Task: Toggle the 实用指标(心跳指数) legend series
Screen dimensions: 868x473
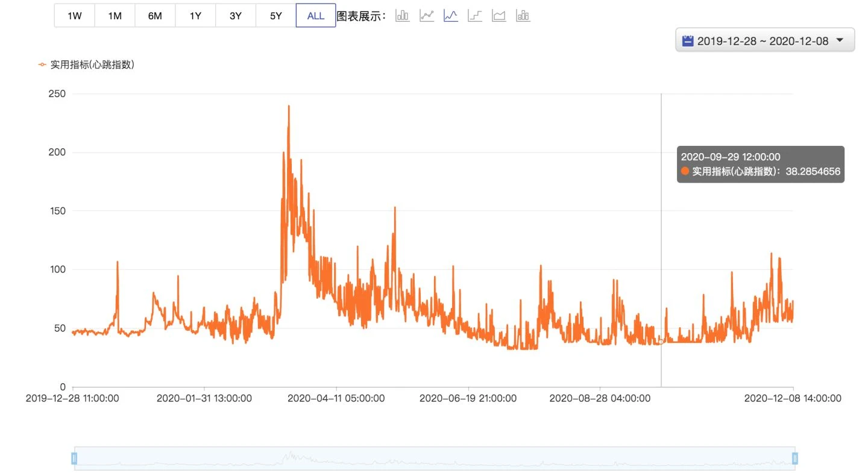Action: pyautogui.click(x=86, y=64)
